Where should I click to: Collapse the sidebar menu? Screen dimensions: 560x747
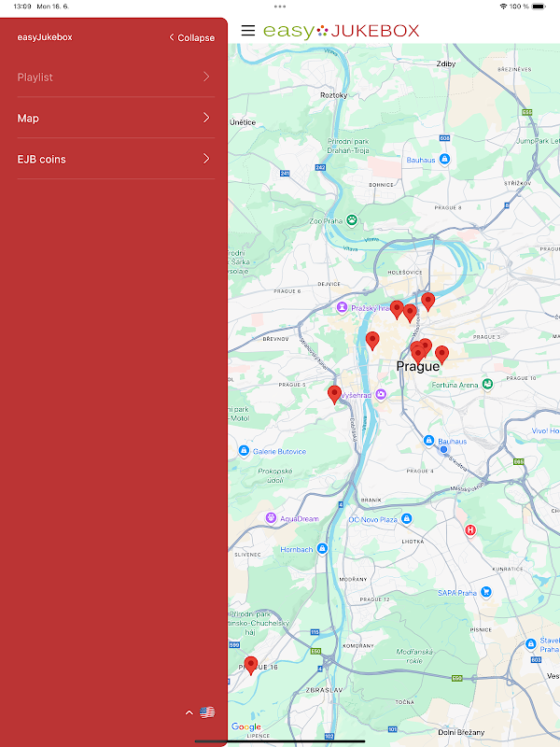point(192,37)
